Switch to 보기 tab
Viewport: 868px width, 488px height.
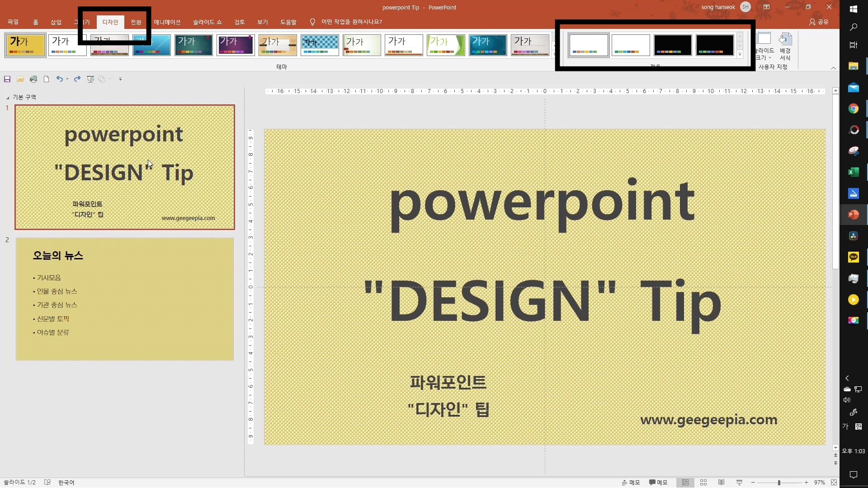(x=263, y=22)
